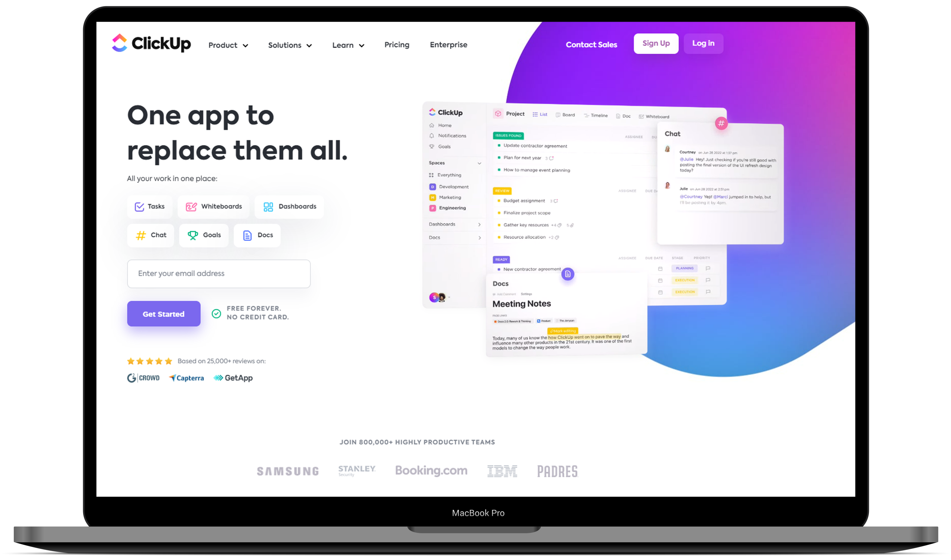Click the Chat feature icon
The width and height of the screenshot is (951, 560).
pyautogui.click(x=140, y=235)
